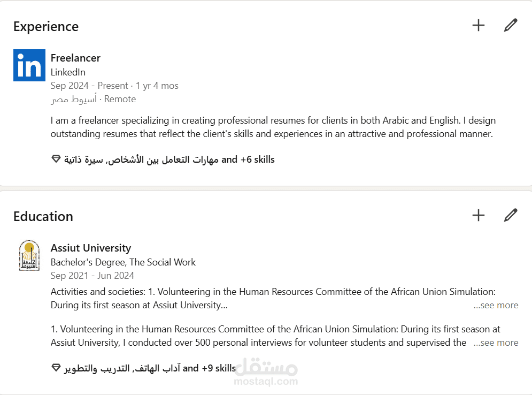Click the diamond skills icon under Assiut University

pos(56,368)
